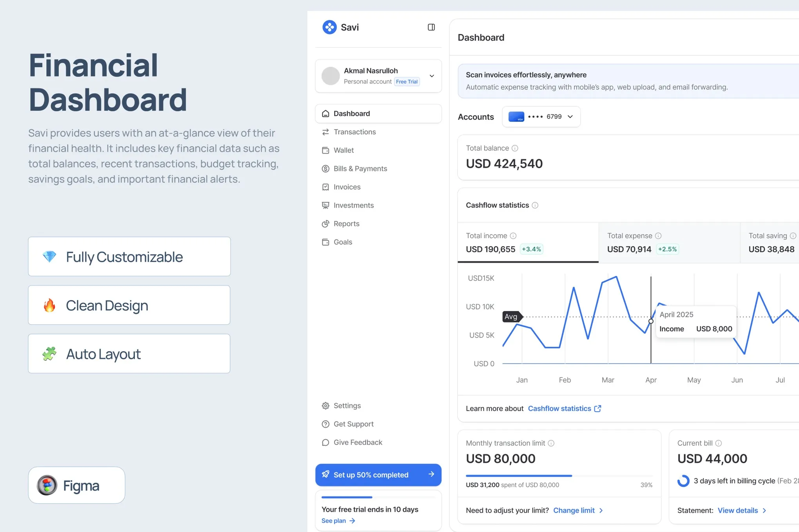Click info icon beside Monthly transaction limit
This screenshot has height=532, width=799.
551,443
